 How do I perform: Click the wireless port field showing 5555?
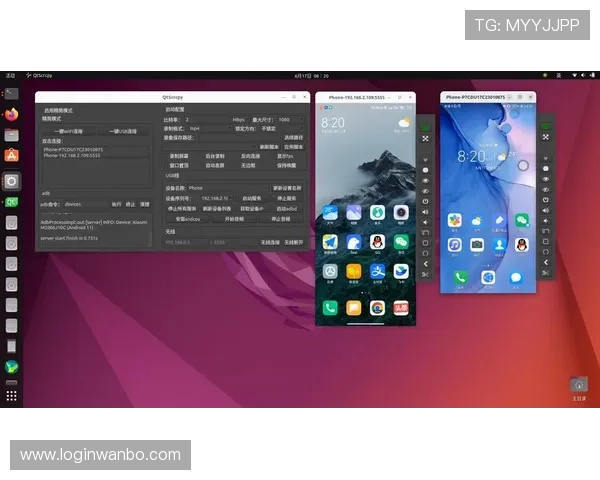coord(233,242)
